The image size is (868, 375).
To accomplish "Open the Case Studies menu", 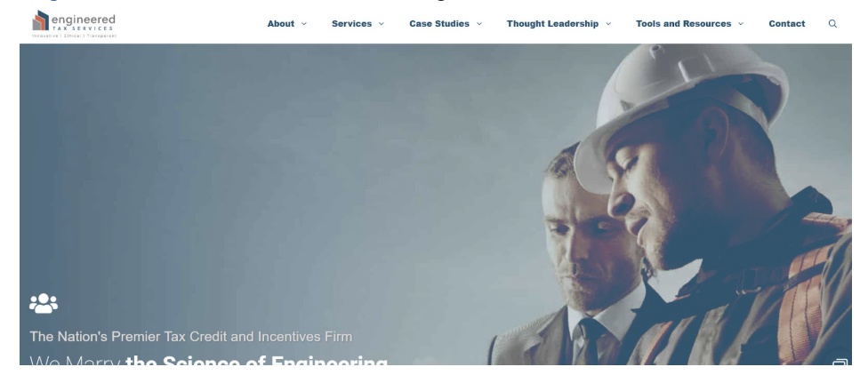I will point(439,24).
